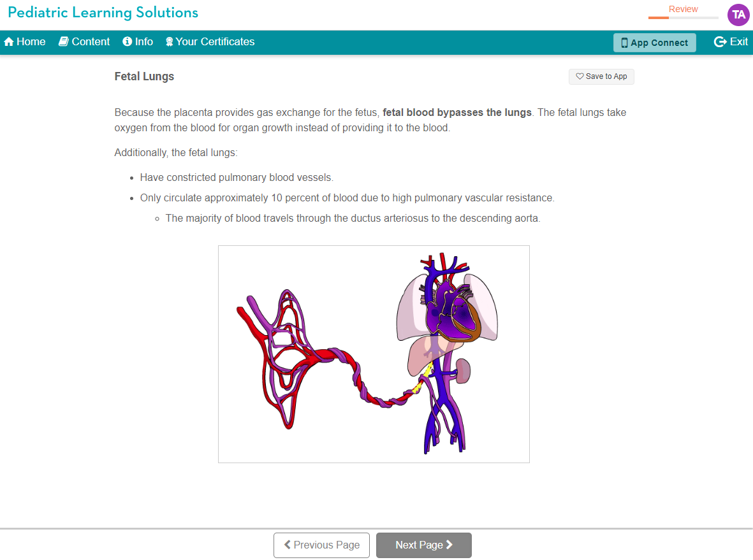Click the Review progress bar
Image resolution: width=753 pixels, height=560 pixels.
[x=683, y=18]
